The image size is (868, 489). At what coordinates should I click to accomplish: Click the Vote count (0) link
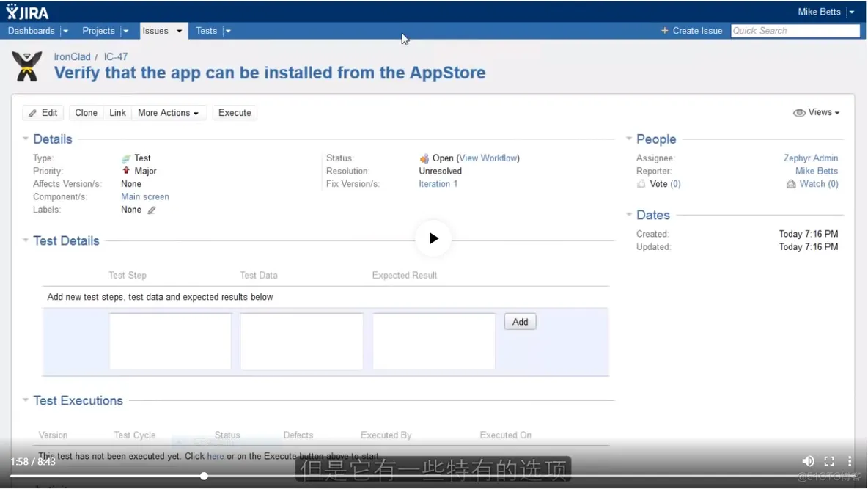click(x=675, y=184)
